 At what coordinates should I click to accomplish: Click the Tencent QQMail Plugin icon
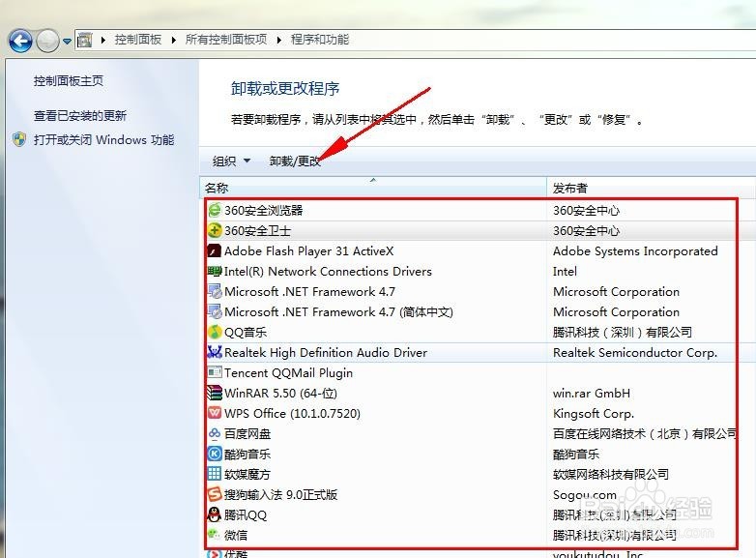pos(215,372)
